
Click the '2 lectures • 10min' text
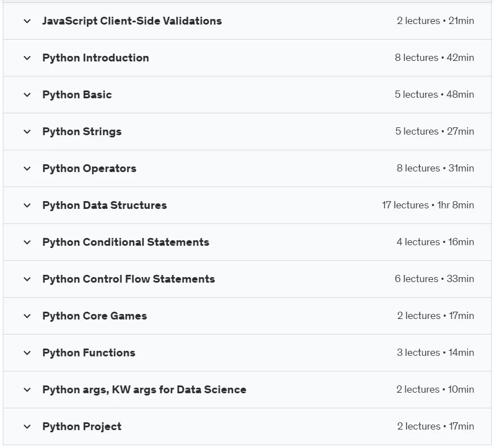[x=435, y=389]
